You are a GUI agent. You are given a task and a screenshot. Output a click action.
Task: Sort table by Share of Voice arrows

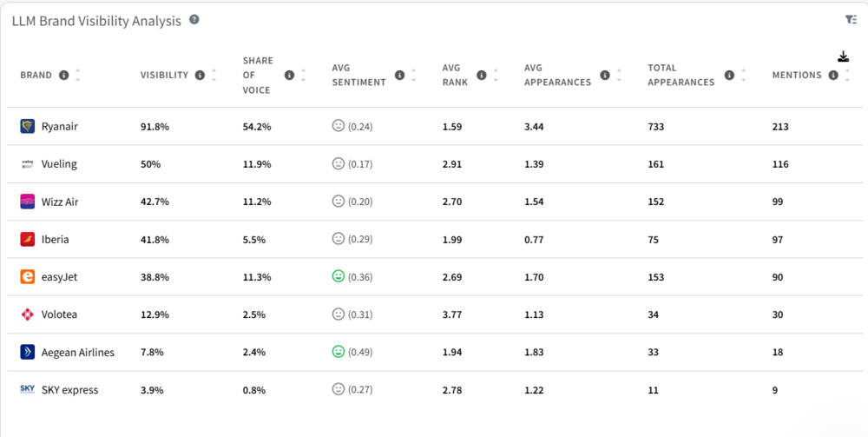pos(303,75)
